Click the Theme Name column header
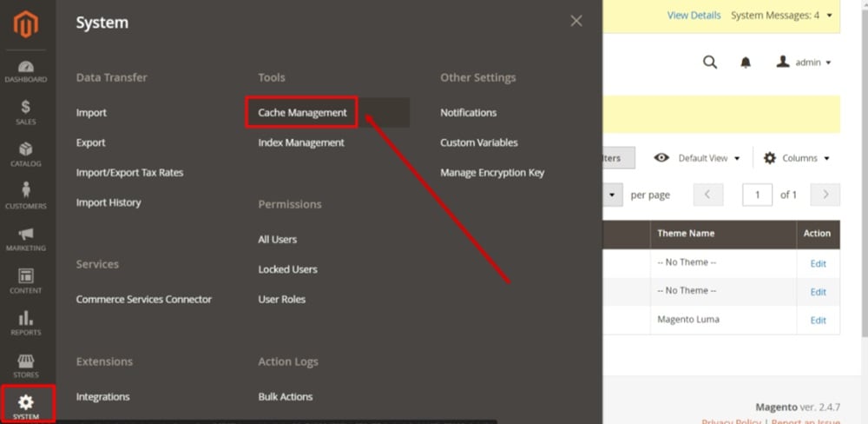The width and height of the screenshot is (868, 424). click(x=724, y=235)
